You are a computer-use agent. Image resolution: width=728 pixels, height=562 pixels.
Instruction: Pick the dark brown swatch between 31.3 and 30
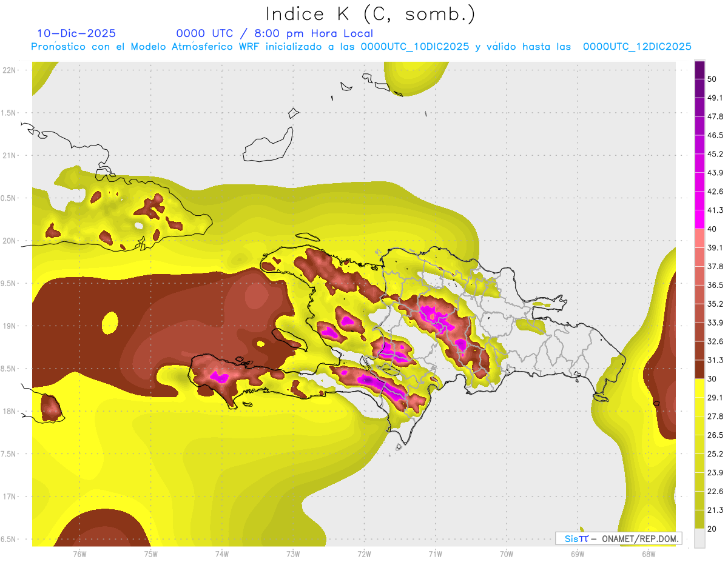pyautogui.click(x=699, y=369)
